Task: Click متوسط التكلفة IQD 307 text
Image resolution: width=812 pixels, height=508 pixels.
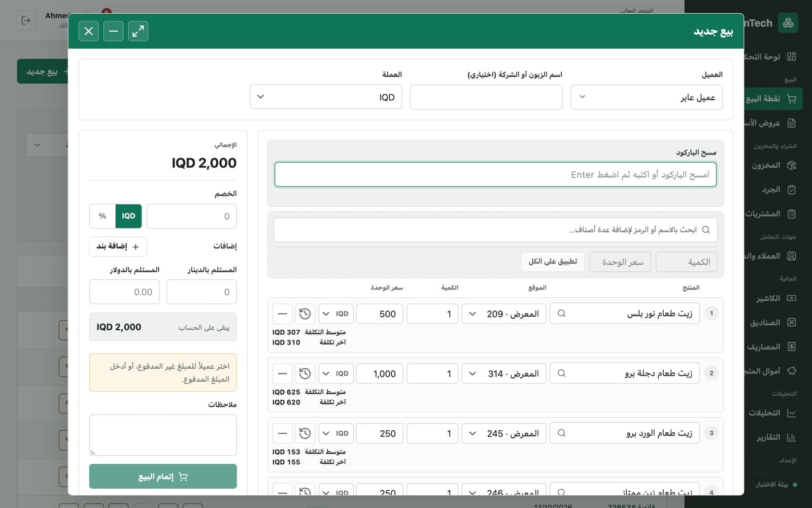Action: click(309, 332)
